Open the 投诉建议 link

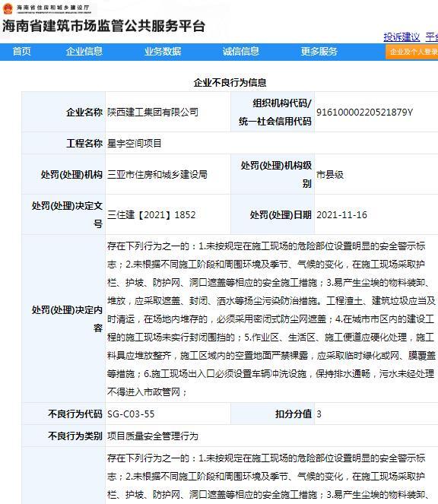[401, 37]
